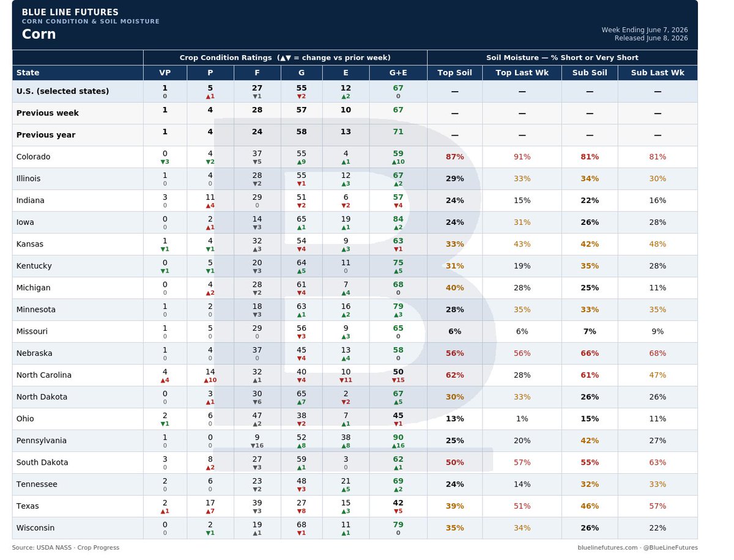Click the "Soil Moisture — % Short or Very Short" header
This screenshot has width=734, height=560.
pyautogui.click(x=562, y=57)
